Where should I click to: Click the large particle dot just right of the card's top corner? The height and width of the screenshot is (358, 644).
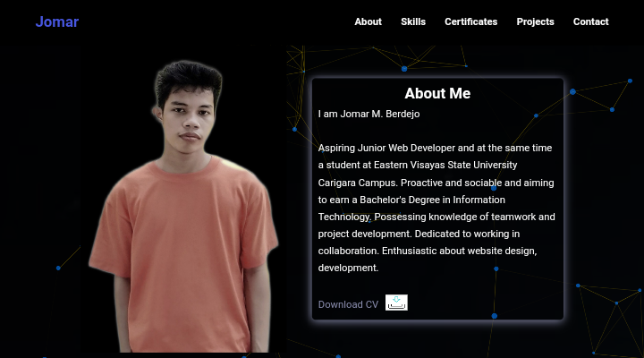point(572,91)
